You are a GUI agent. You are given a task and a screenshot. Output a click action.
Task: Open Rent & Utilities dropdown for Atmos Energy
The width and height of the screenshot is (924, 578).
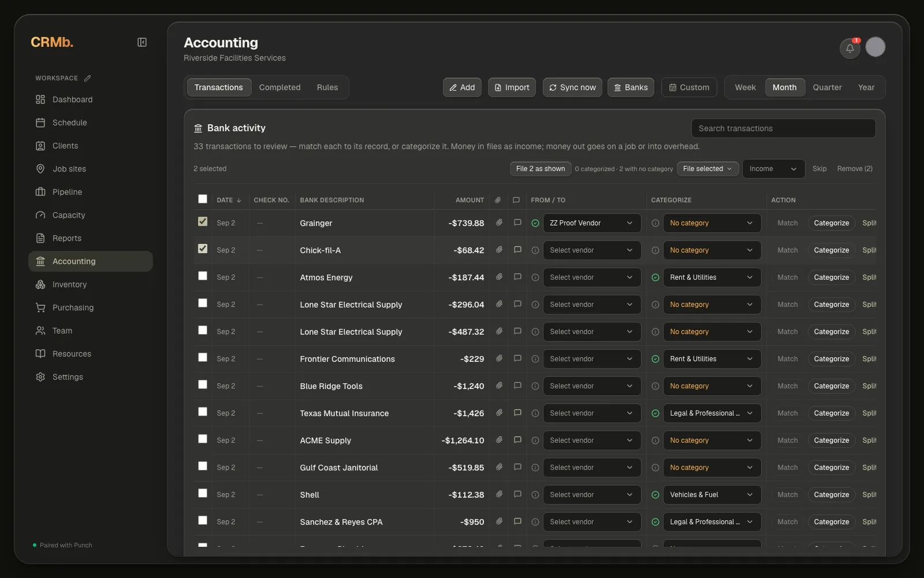(712, 277)
